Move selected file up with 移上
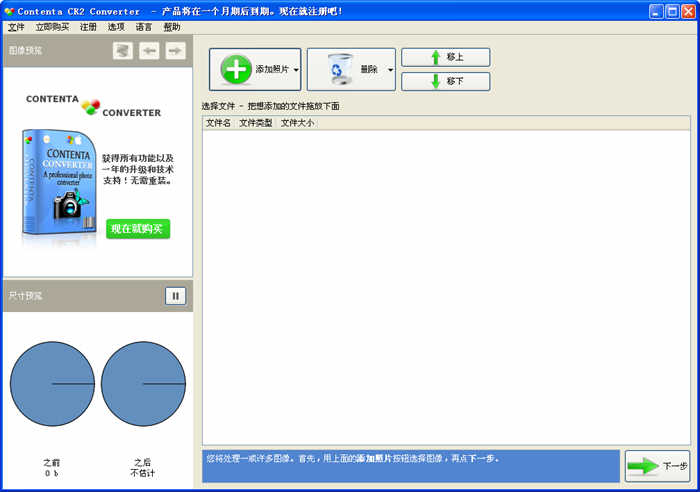Screen dimensions: 700x492 446,58
